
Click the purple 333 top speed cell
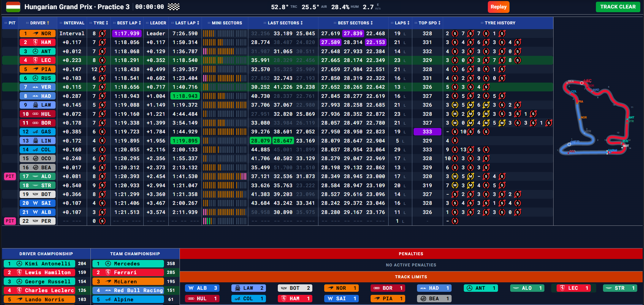tap(428, 132)
